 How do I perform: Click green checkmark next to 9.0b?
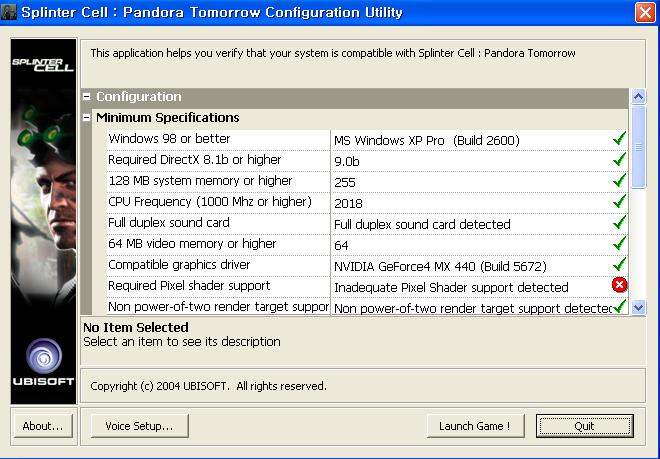pyautogui.click(x=619, y=159)
